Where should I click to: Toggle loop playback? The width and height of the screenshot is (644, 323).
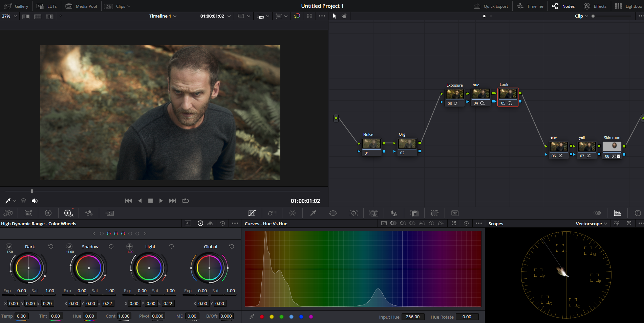point(185,201)
